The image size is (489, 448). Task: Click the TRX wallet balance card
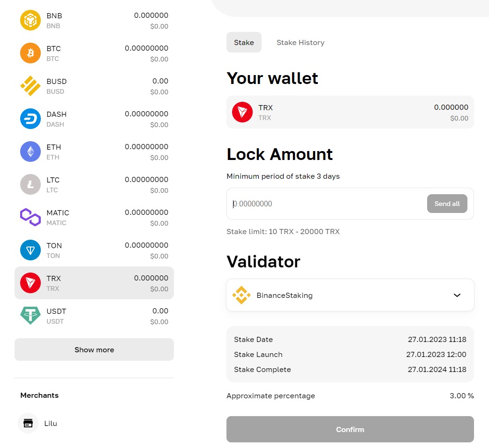(x=350, y=112)
